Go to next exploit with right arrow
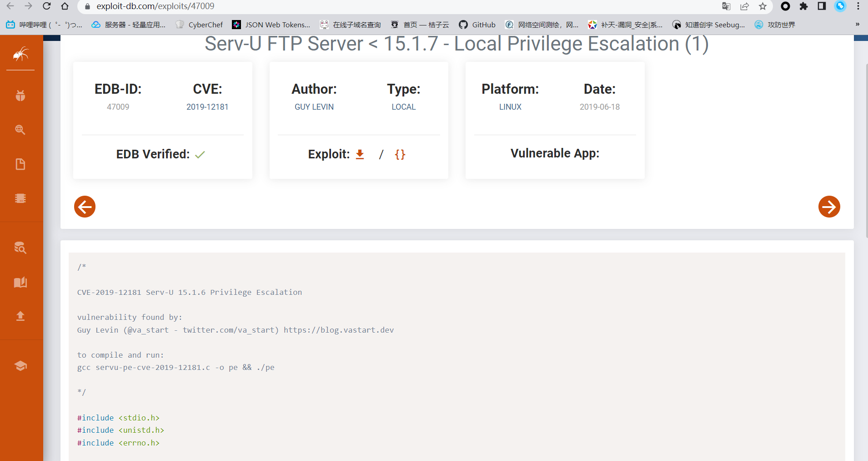868x461 pixels. (829, 207)
